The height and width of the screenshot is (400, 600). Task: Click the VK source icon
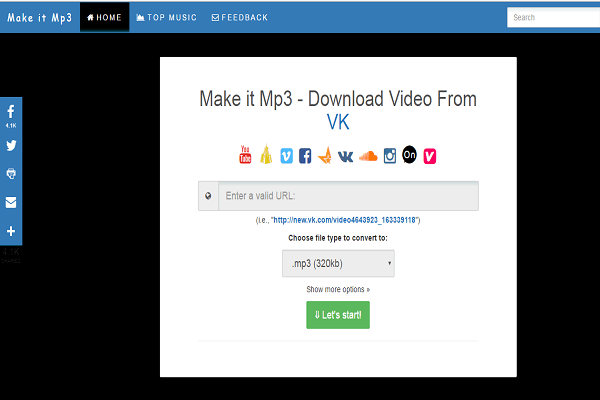click(x=346, y=156)
